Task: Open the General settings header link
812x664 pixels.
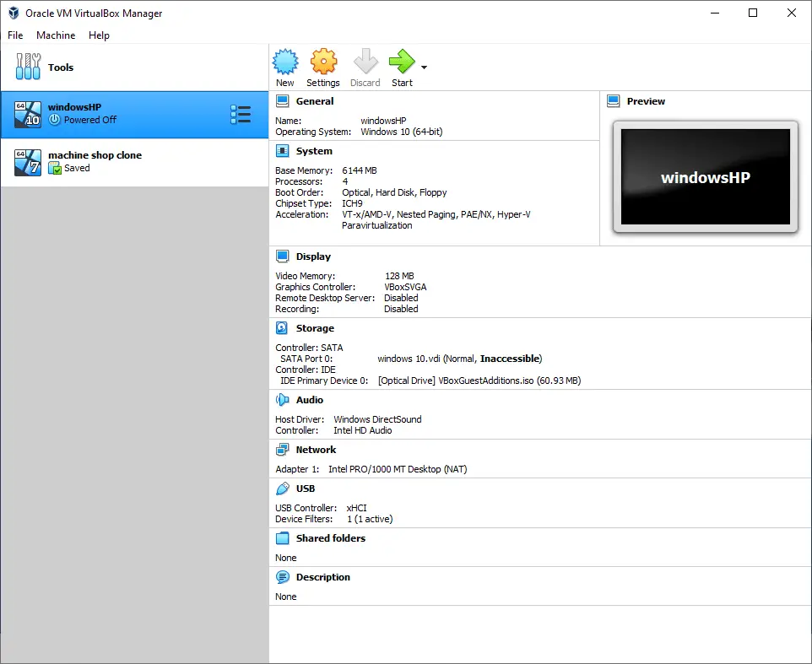Action: click(x=315, y=101)
